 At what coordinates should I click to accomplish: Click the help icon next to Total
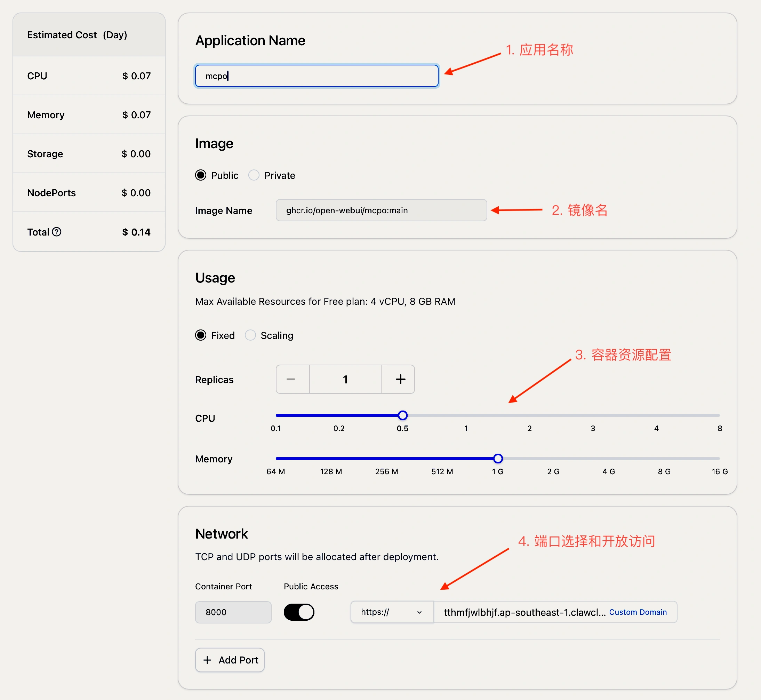coord(57,232)
